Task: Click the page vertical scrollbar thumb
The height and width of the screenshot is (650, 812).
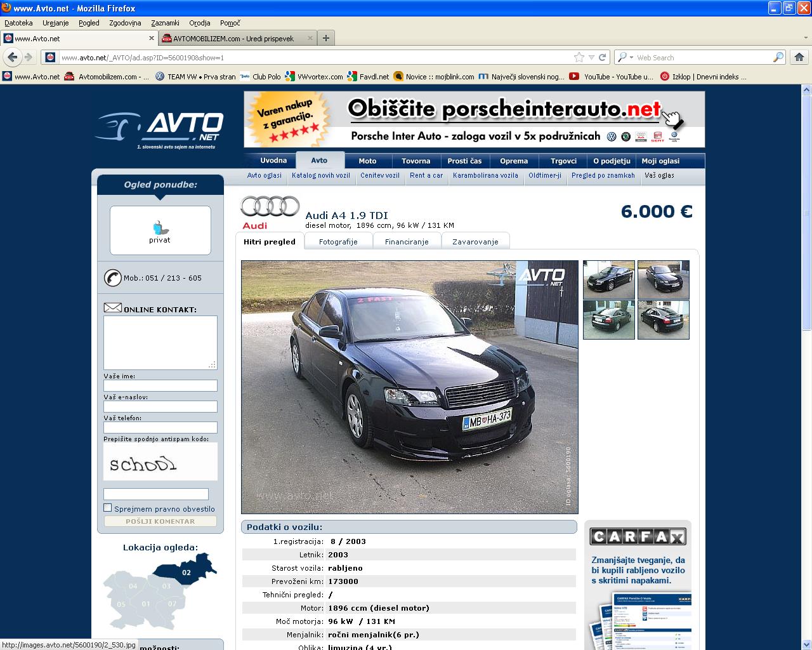Action: tap(807, 213)
